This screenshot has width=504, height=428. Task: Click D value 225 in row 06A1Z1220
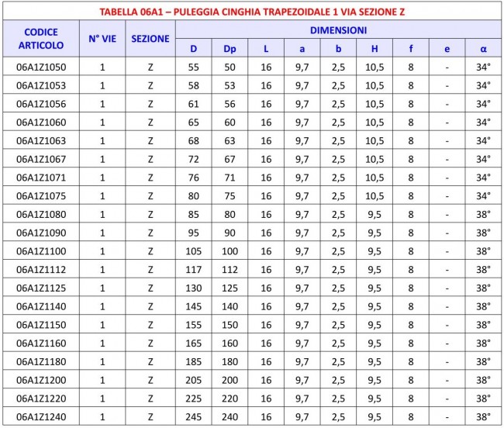click(x=194, y=399)
